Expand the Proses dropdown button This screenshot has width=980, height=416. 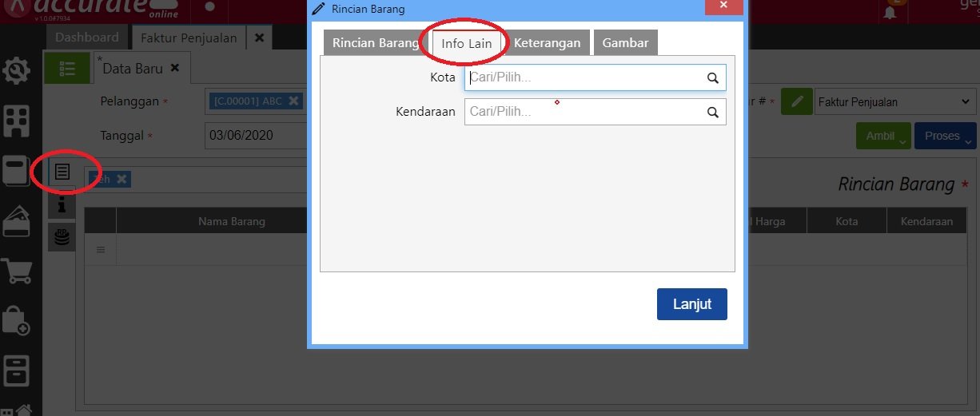pos(945,136)
